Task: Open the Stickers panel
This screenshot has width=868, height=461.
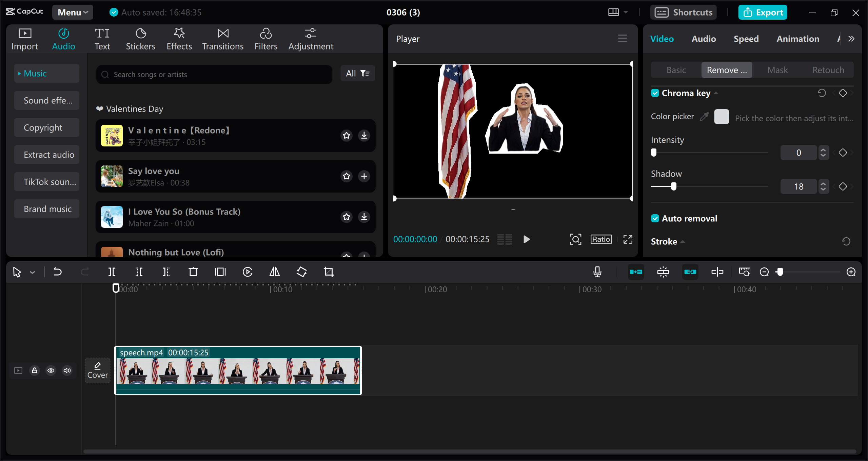Action: [141, 38]
